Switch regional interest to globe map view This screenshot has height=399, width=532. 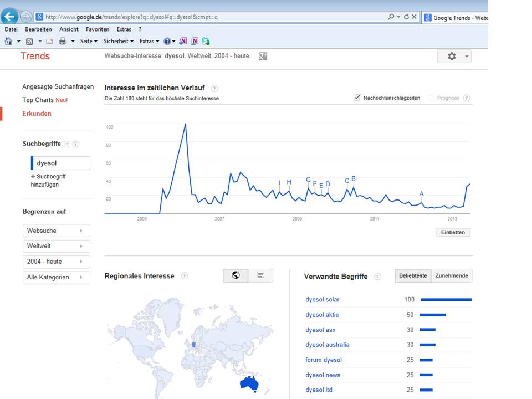pyautogui.click(x=236, y=275)
